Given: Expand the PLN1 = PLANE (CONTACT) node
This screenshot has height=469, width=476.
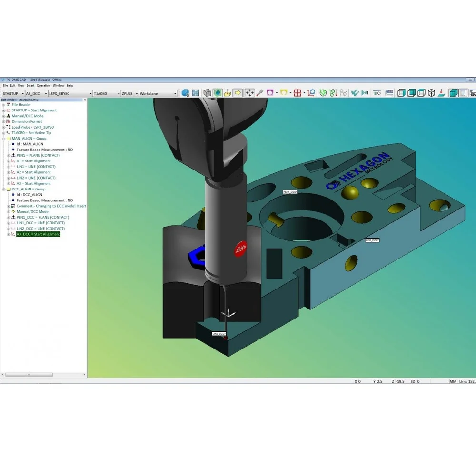Looking at the screenshot, I should pos(9,156).
